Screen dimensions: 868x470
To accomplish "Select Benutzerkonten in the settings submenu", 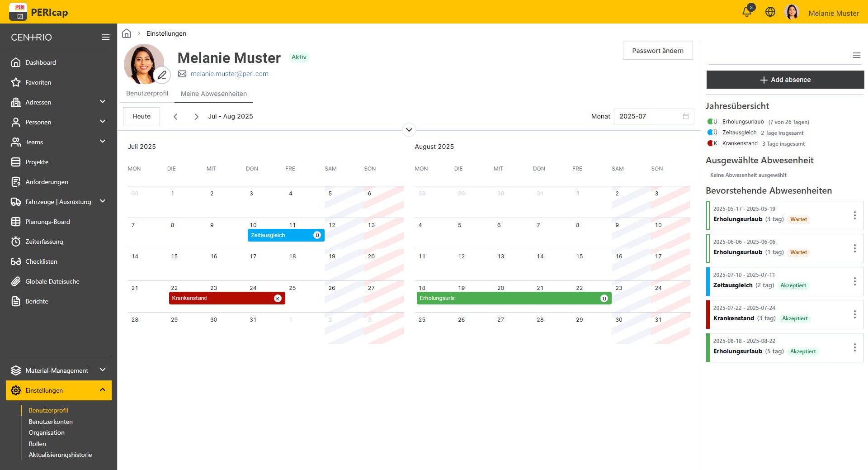I will pyautogui.click(x=51, y=422).
